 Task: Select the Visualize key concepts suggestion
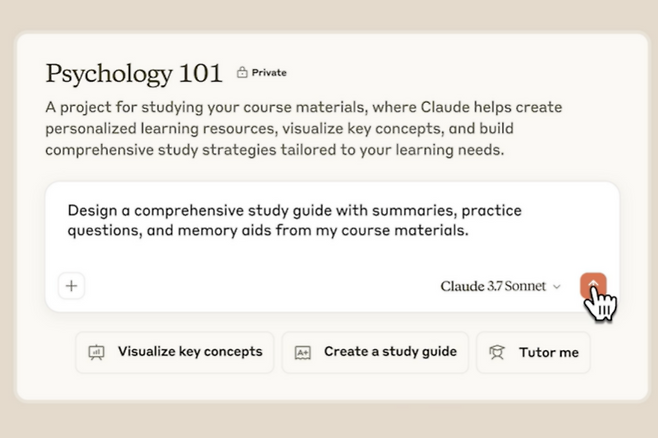(175, 352)
